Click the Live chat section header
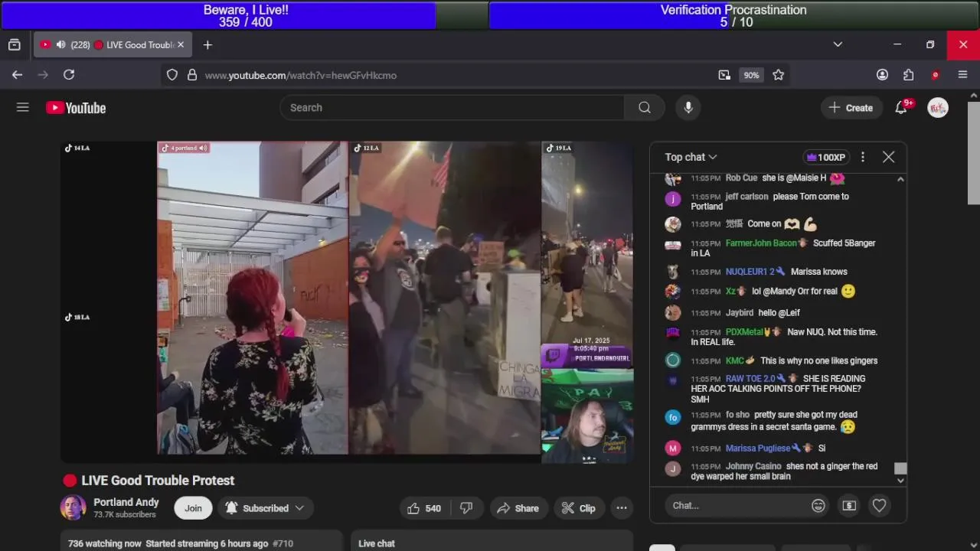 (377, 543)
